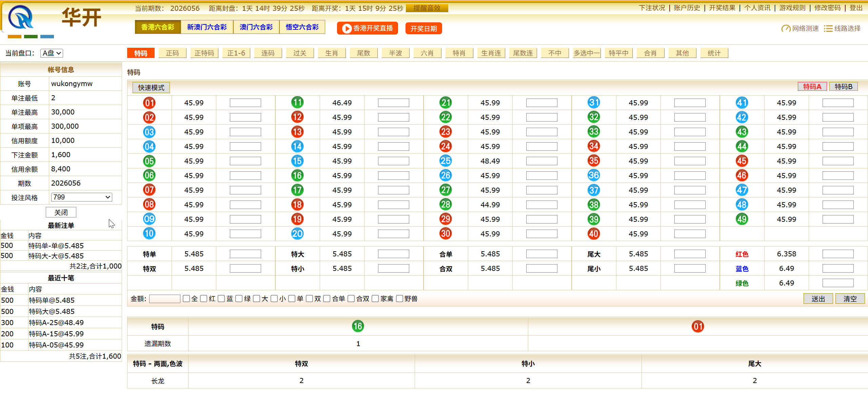Switch to the 正码 tab
Viewport: 868px width, 402px height.
[172, 53]
